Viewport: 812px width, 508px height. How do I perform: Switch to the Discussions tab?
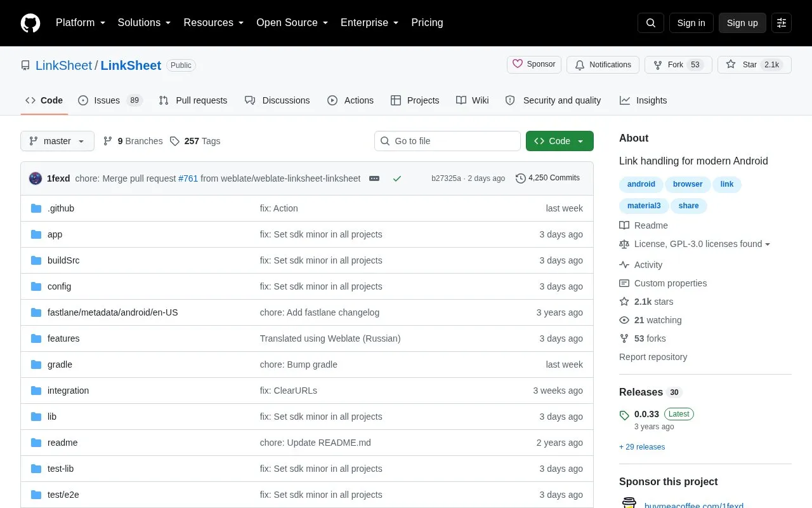[277, 100]
